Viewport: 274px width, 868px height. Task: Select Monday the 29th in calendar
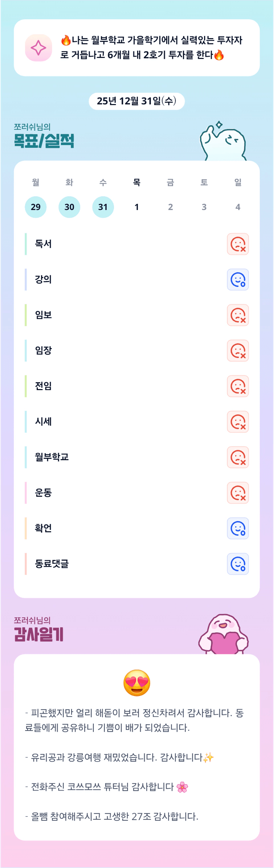[36, 207]
